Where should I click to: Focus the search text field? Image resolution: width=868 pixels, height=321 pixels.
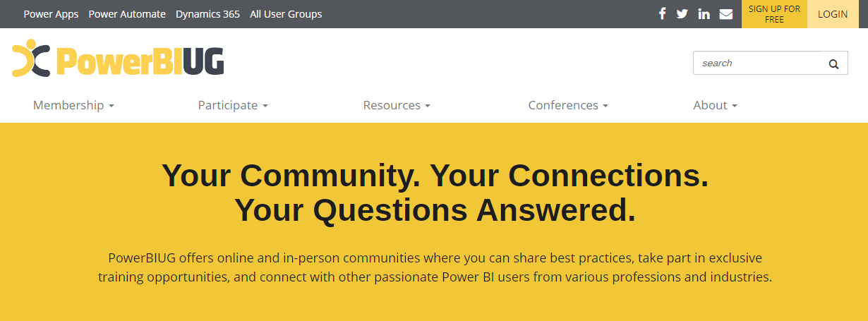click(759, 63)
